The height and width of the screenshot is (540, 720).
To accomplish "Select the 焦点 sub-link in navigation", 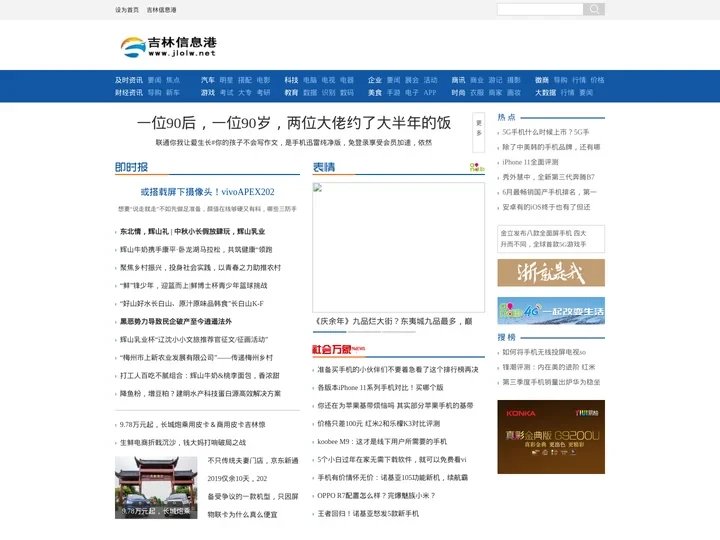I will 173,80.
